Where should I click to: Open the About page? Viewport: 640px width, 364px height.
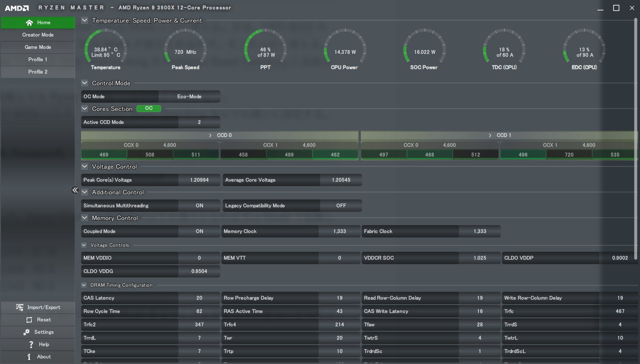click(38, 357)
